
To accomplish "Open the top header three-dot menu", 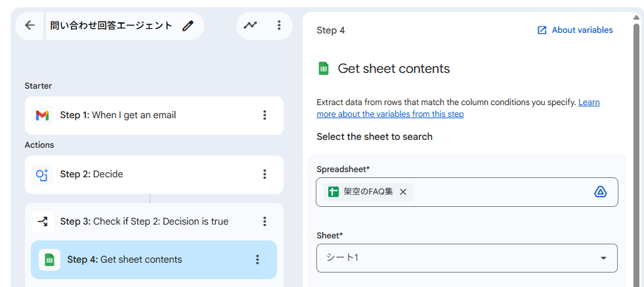I will pyautogui.click(x=279, y=26).
